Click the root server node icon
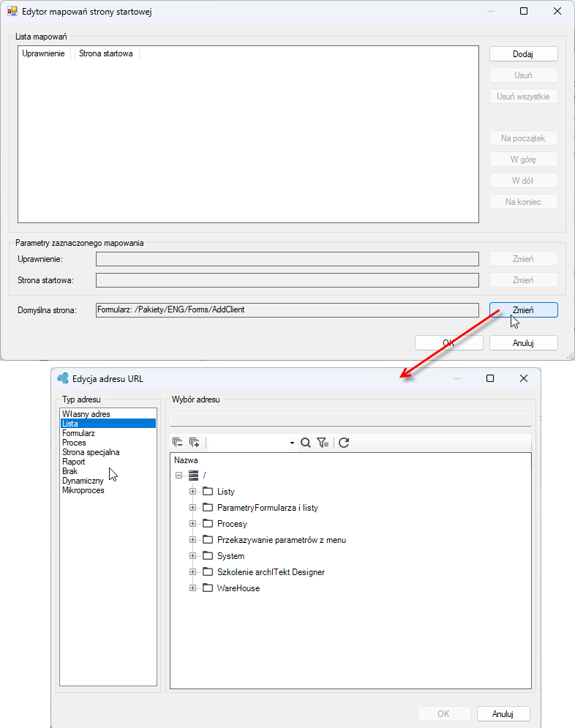Viewport: 575px width, 728px height. click(194, 475)
